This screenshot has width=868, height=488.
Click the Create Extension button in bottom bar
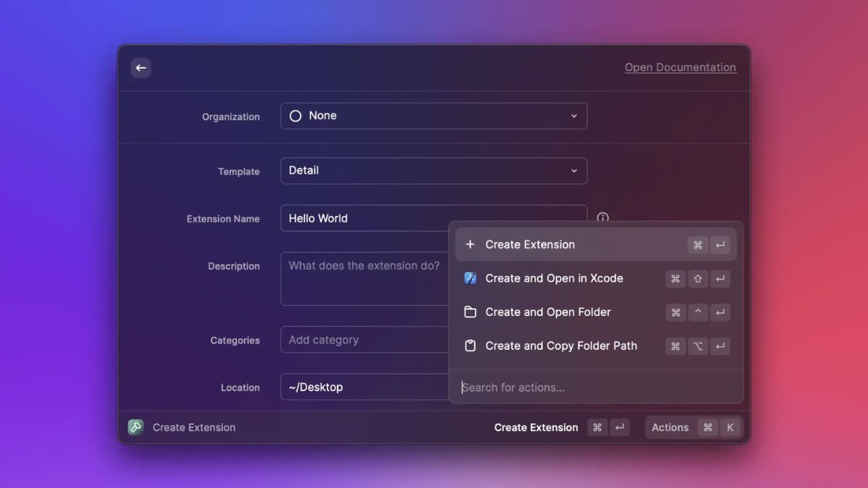coord(562,427)
